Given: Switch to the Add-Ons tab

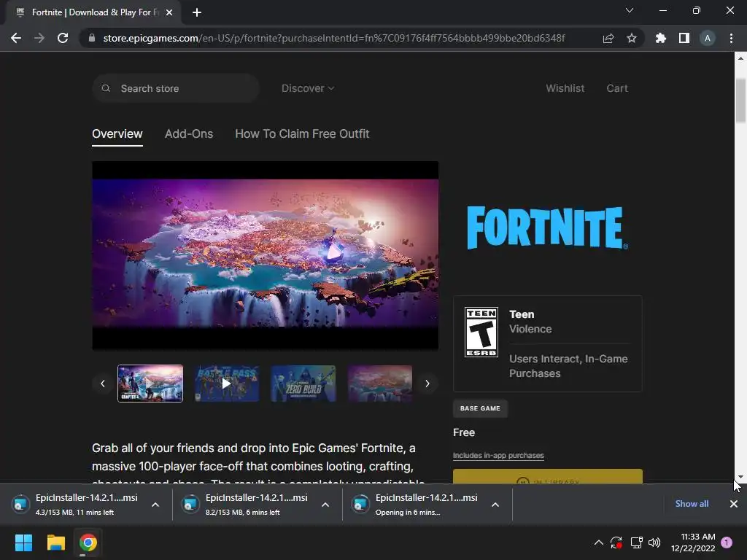Looking at the screenshot, I should tap(189, 134).
